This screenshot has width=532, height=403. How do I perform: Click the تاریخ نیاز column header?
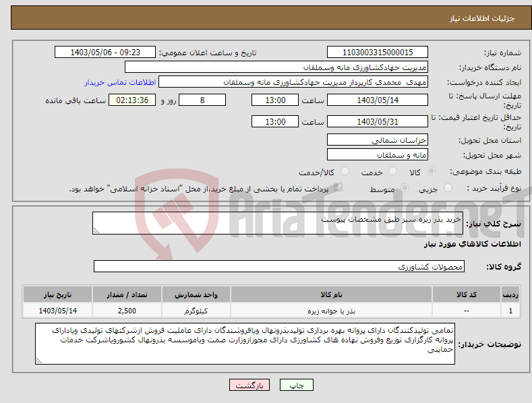(58, 294)
